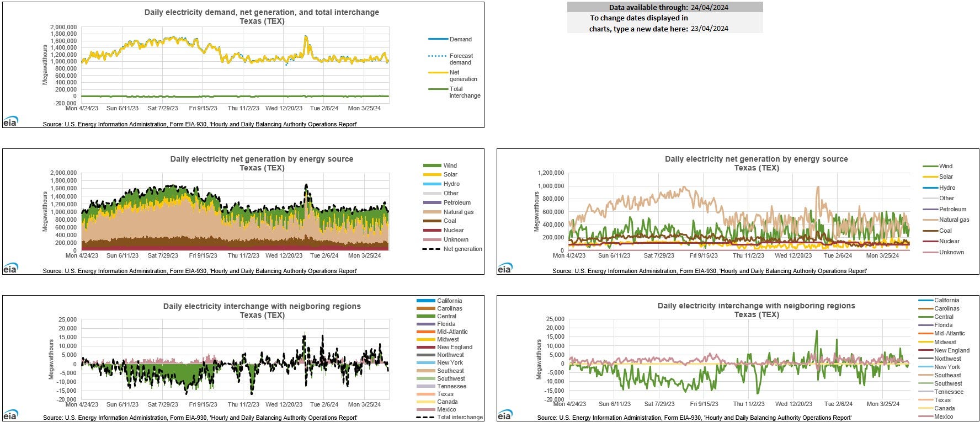Click Mid-Atlantic legend entry in the right interchange chart

coord(941,333)
